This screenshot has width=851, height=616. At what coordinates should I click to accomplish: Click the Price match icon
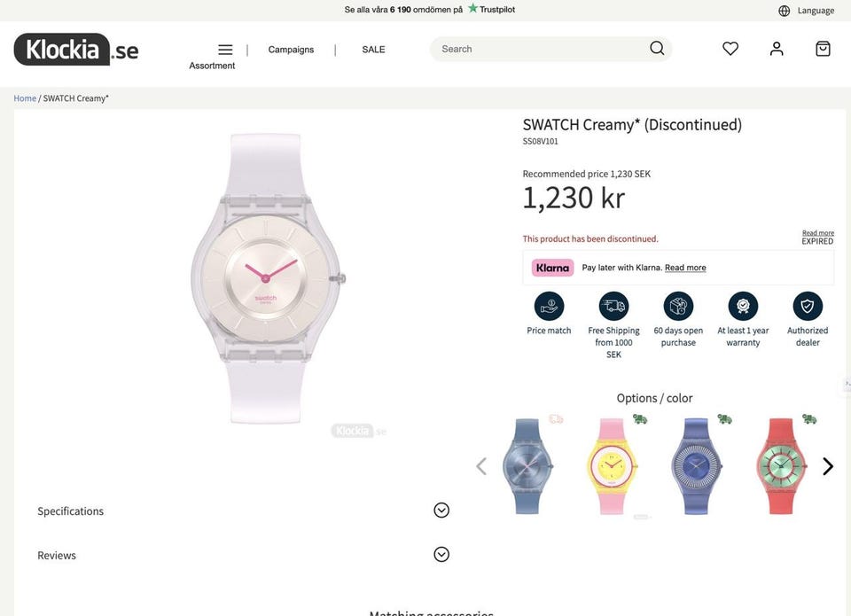[x=549, y=306]
